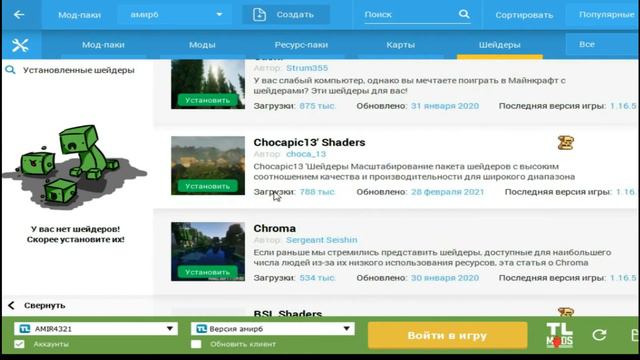Expand the AMIR4321 account dropdown
The height and width of the screenshot is (360, 640).
(x=96, y=329)
